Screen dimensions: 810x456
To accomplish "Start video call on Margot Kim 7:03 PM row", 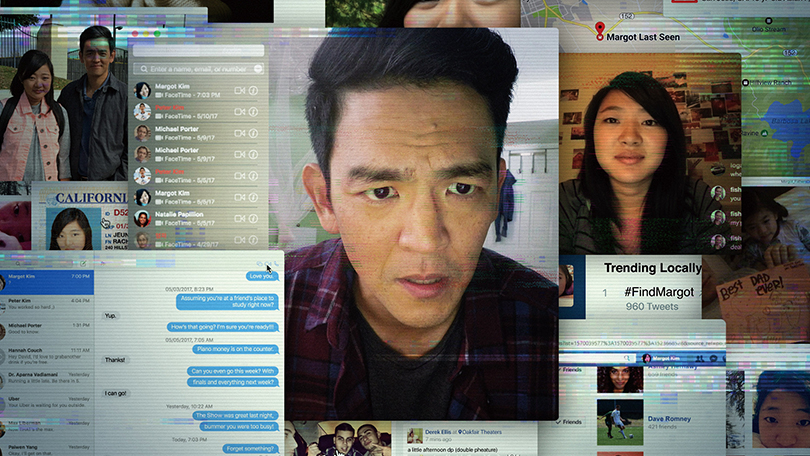I will pos(239,90).
